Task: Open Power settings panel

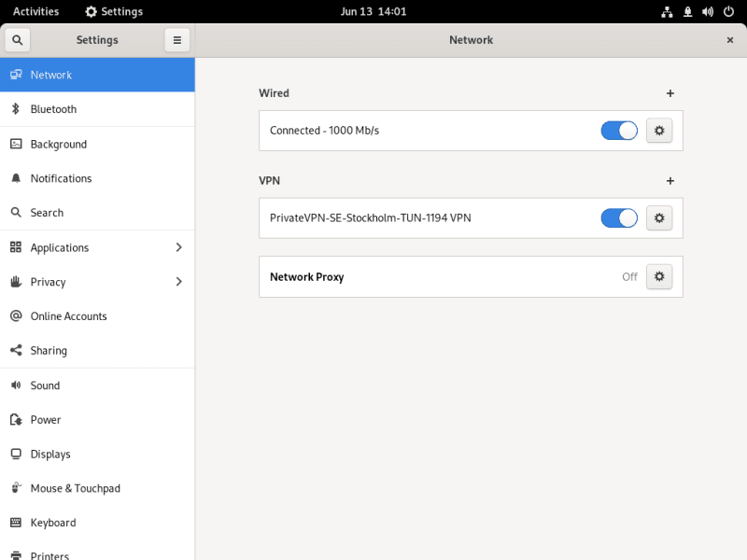Action: click(x=97, y=419)
